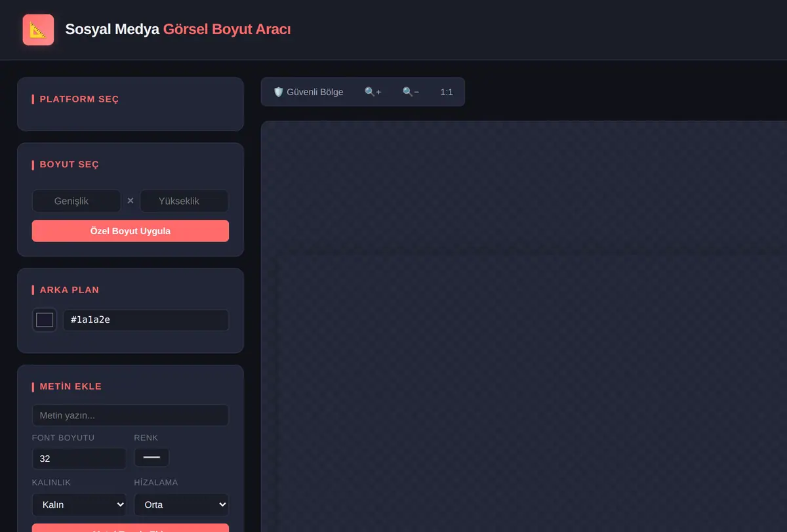Click the ruler logo icon in header

(38, 30)
